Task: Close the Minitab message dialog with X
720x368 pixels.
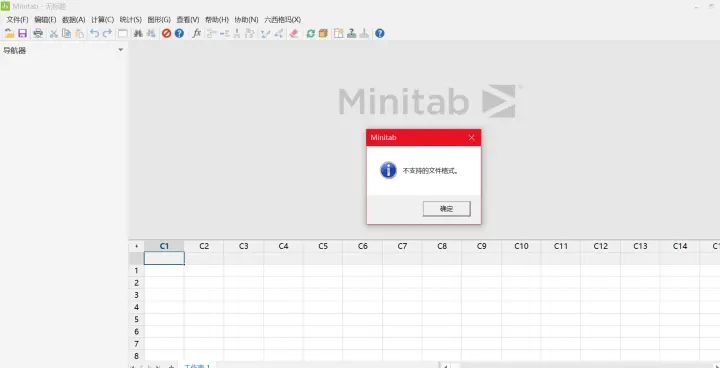Action: tap(472, 137)
